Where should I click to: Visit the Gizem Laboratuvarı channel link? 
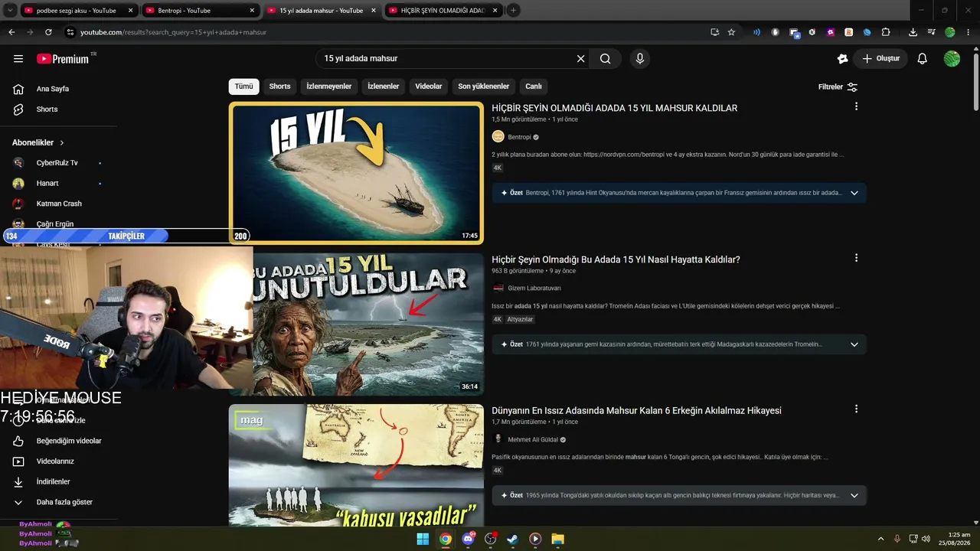(x=534, y=289)
